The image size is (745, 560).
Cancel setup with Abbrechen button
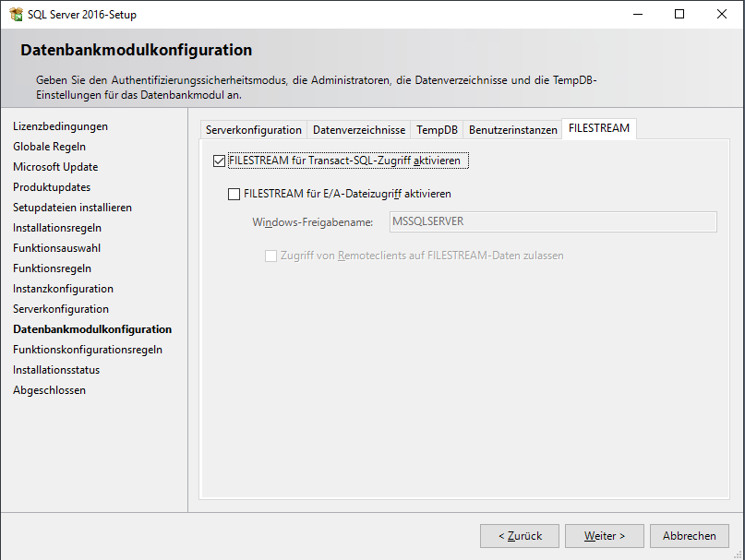689,536
